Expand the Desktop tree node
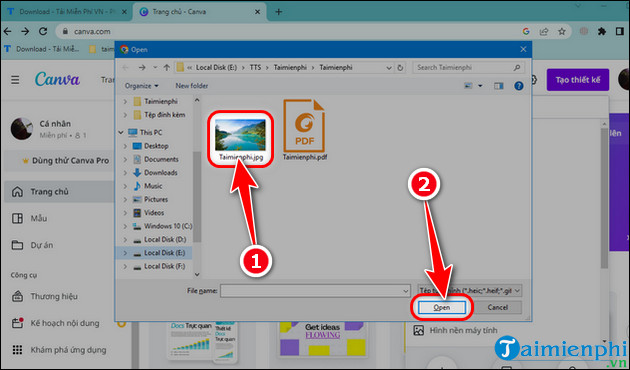 coord(125,146)
